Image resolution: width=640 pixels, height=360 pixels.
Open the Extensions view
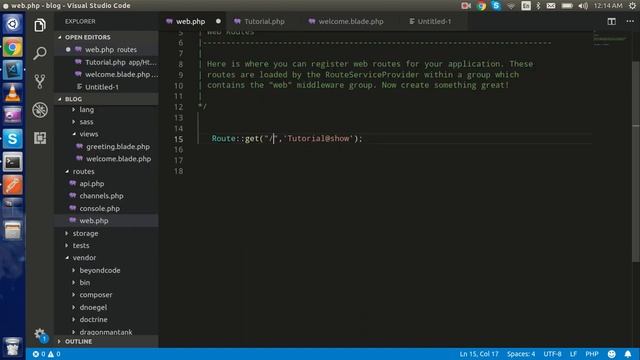click(x=40, y=138)
